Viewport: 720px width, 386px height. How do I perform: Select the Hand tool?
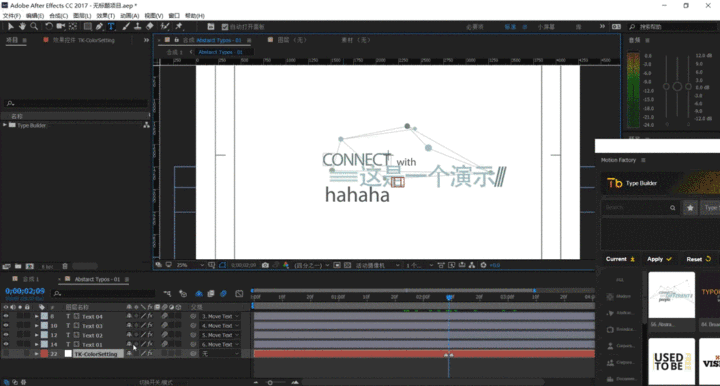[22, 27]
